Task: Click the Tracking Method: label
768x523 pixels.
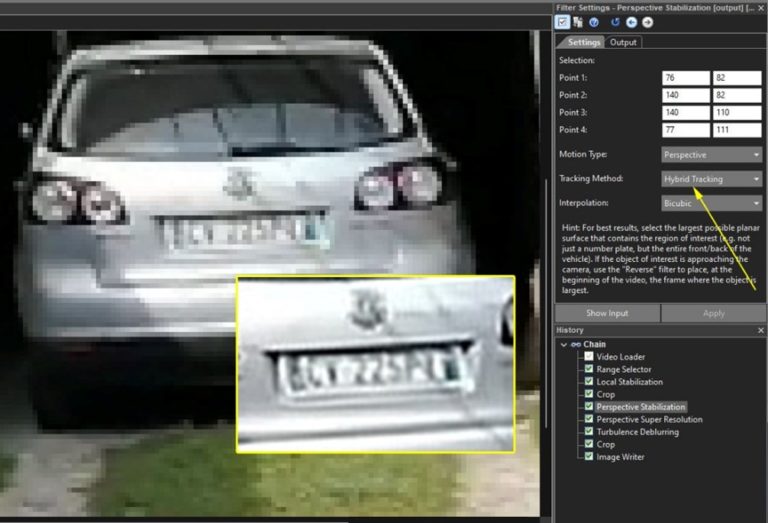Action: 591,179
